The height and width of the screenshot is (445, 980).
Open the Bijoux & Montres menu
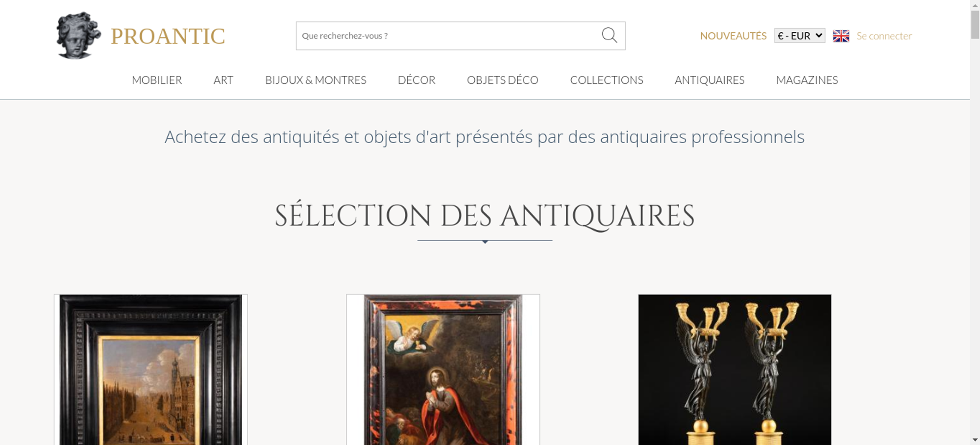[x=316, y=80]
